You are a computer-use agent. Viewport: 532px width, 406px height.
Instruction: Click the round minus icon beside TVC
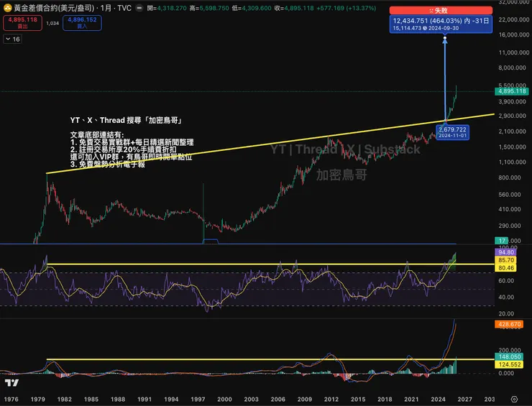click(139, 8)
